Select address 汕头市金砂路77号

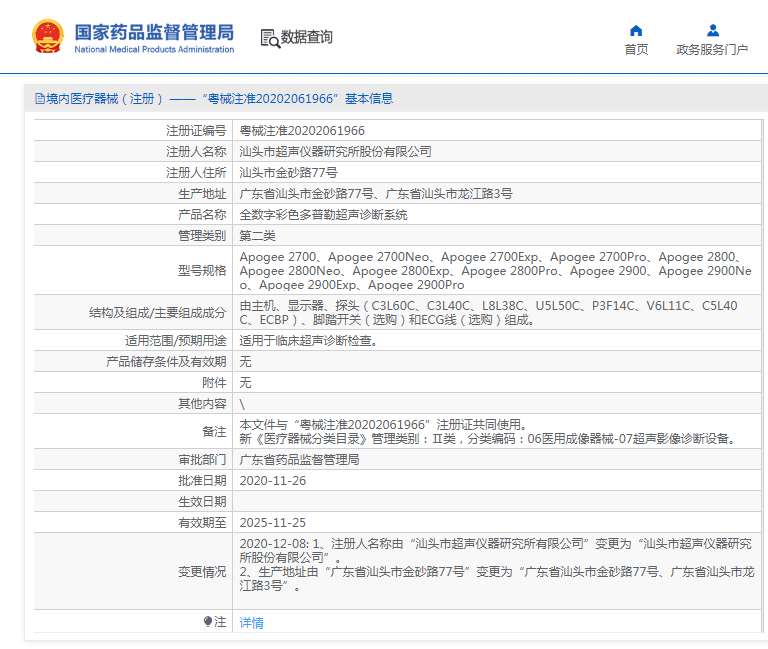click(x=288, y=173)
